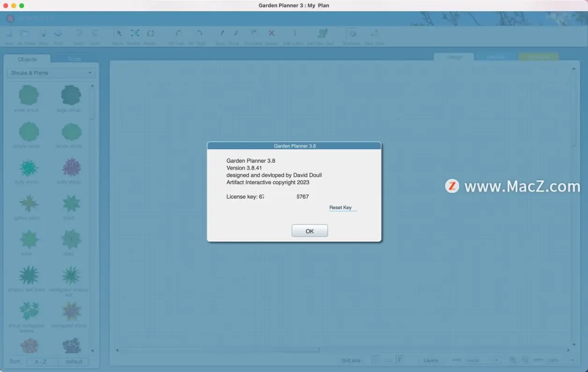Select the strappy leaf plant object
Screen dimensions: 588x372
tap(29, 275)
